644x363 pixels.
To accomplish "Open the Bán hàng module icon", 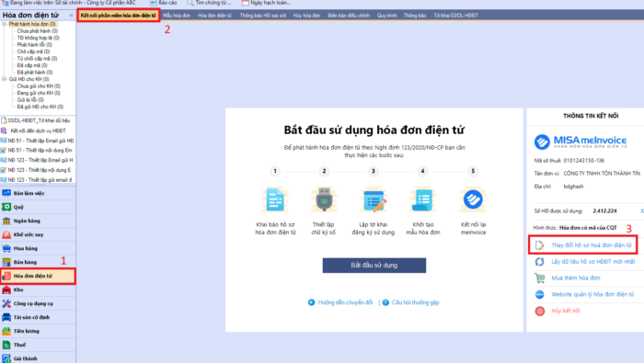I will tap(6, 262).
